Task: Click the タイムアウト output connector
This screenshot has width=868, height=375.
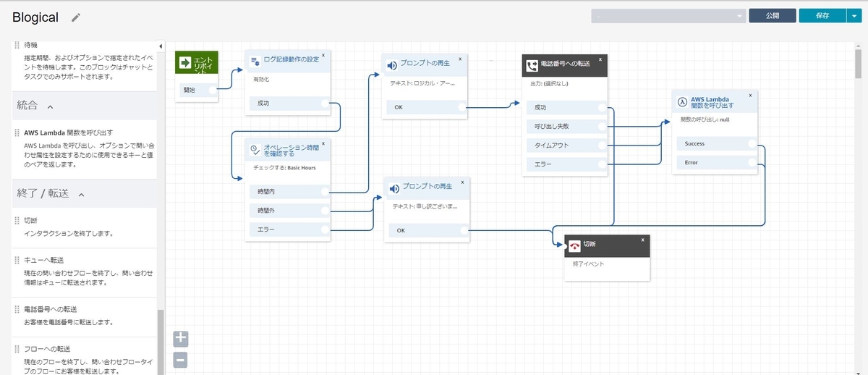Action: (601, 145)
